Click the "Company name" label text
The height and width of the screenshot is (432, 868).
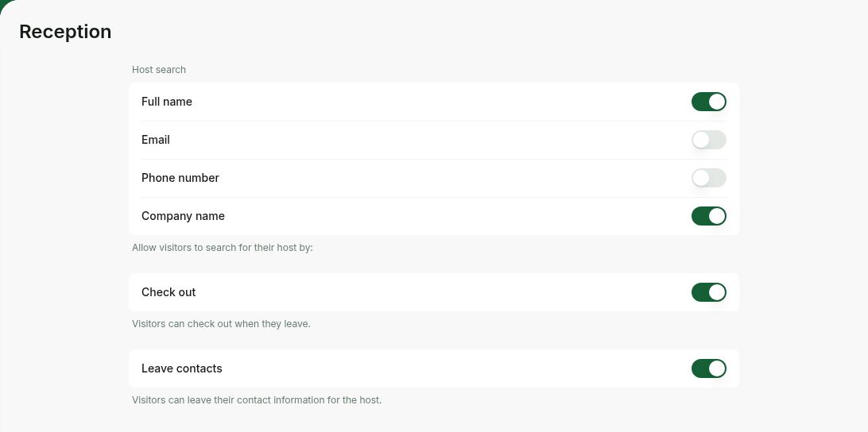click(x=184, y=216)
